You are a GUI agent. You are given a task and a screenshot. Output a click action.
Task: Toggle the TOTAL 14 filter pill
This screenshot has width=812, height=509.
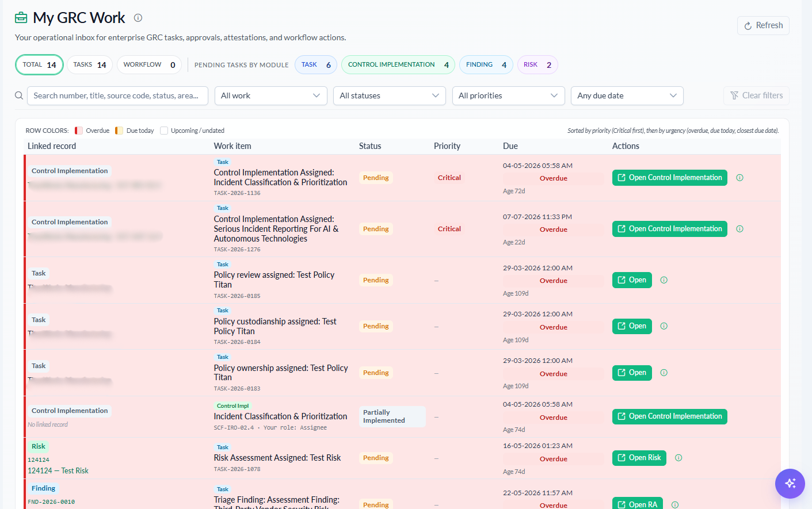[x=40, y=65]
